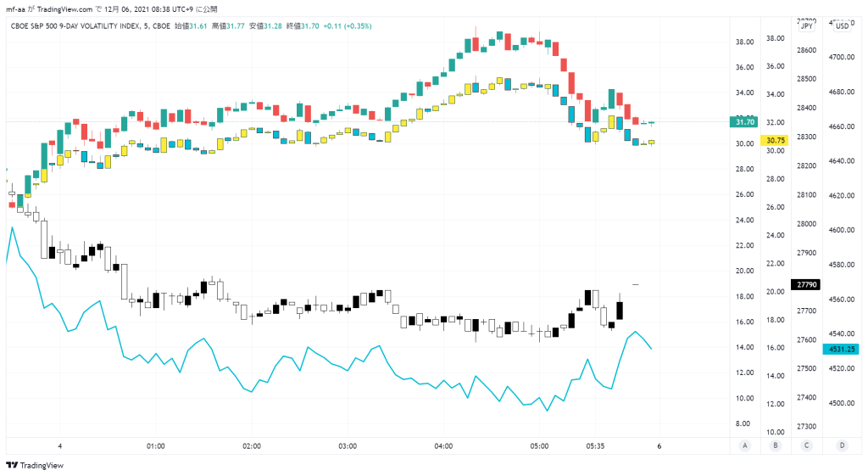Click the 03:00 time axis label
This screenshot has height=476, width=868.
click(x=348, y=446)
